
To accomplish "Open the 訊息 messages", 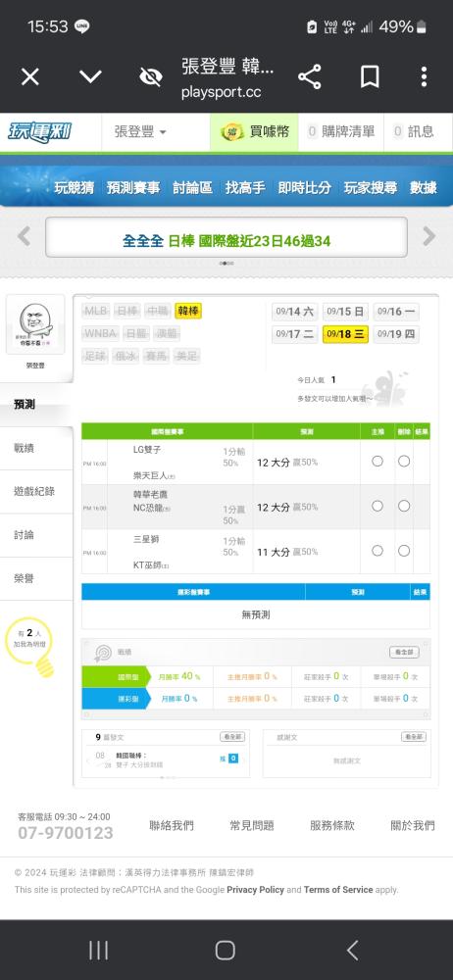I will point(413,132).
